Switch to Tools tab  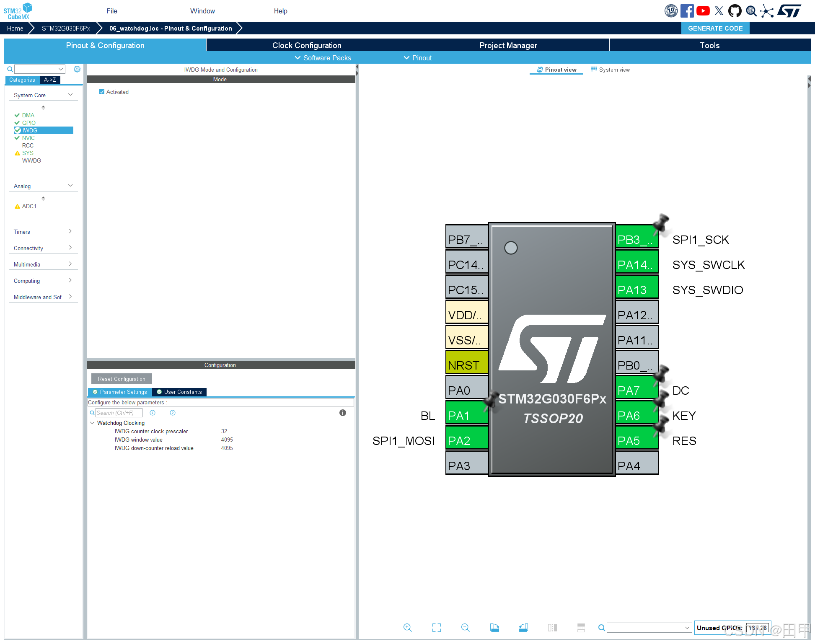tap(710, 45)
